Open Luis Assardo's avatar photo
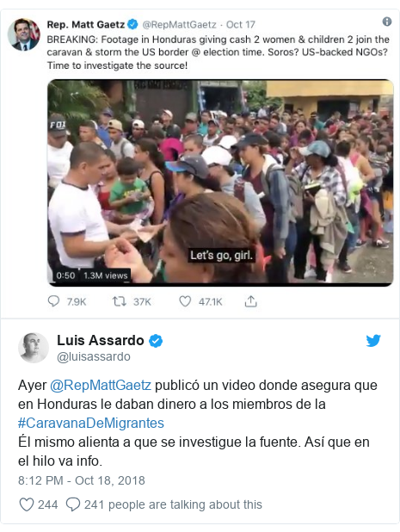This screenshot has height=532, width=400. pyautogui.click(x=34, y=348)
